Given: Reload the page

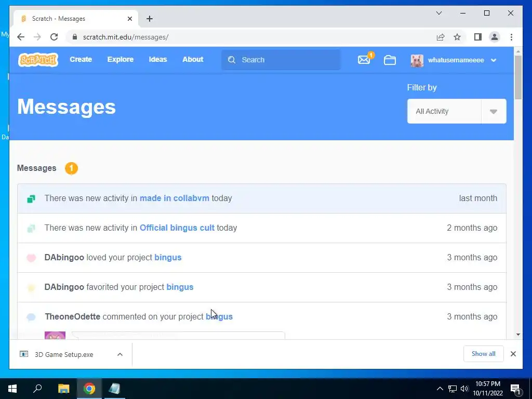Looking at the screenshot, I should point(54,37).
